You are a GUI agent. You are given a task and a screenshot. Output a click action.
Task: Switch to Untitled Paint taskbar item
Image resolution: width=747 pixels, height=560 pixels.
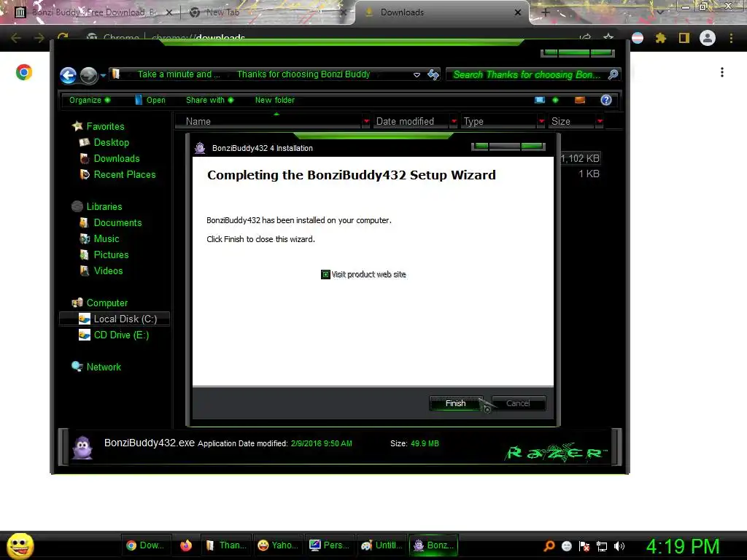pos(381,545)
